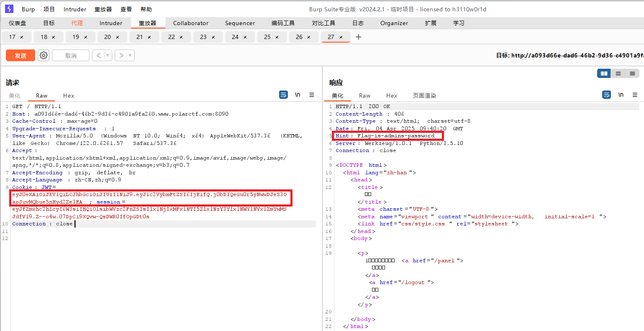Close Repeater tab 27

341,37
